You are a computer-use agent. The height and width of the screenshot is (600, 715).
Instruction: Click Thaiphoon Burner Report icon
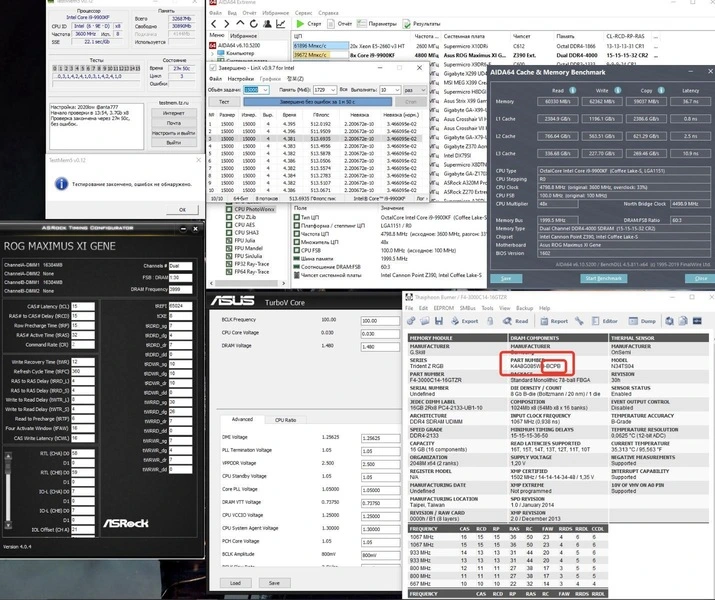click(x=554, y=321)
